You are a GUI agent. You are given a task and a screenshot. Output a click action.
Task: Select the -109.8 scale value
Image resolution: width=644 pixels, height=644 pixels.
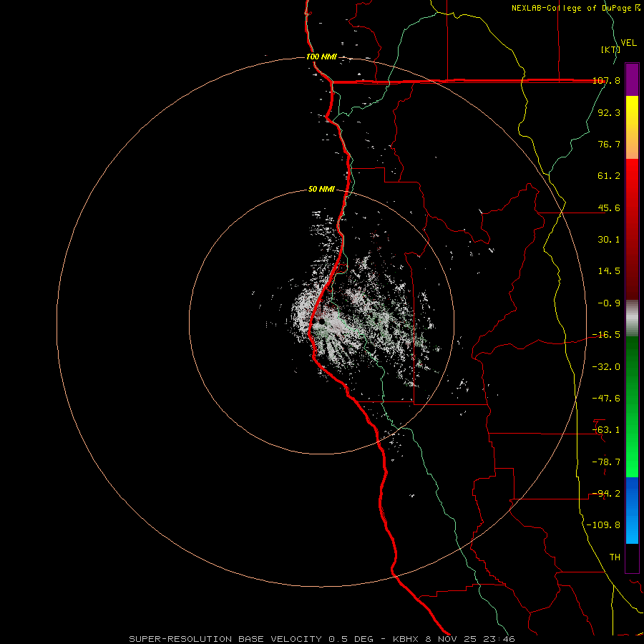pos(603,525)
